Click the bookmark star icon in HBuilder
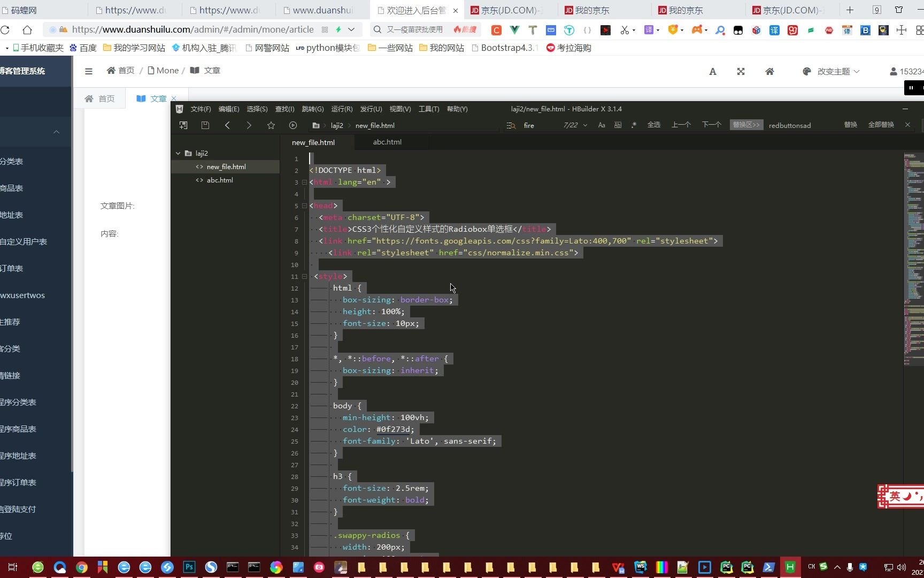Viewport: 924px width, 578px height. pyautogui.click(x=271, y=125)
